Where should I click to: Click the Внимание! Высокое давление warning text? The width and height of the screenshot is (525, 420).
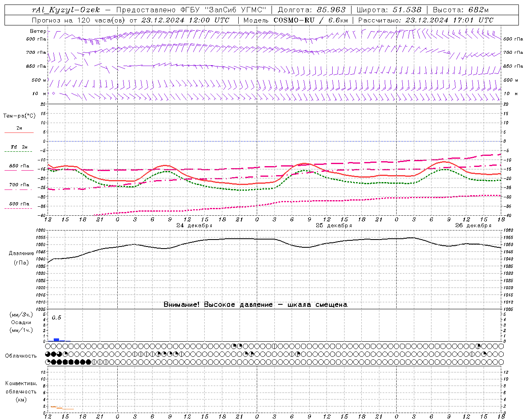[x=255, y=305]
